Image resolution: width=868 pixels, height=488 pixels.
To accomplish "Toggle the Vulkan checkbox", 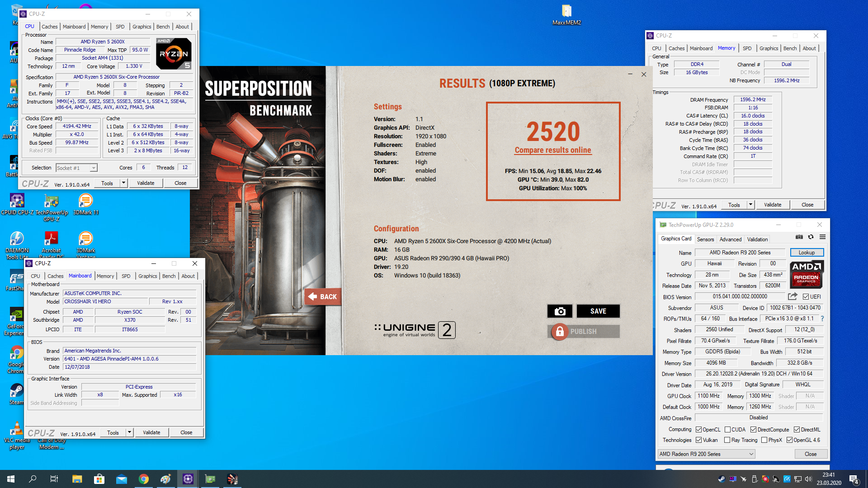I will [698, 440].
